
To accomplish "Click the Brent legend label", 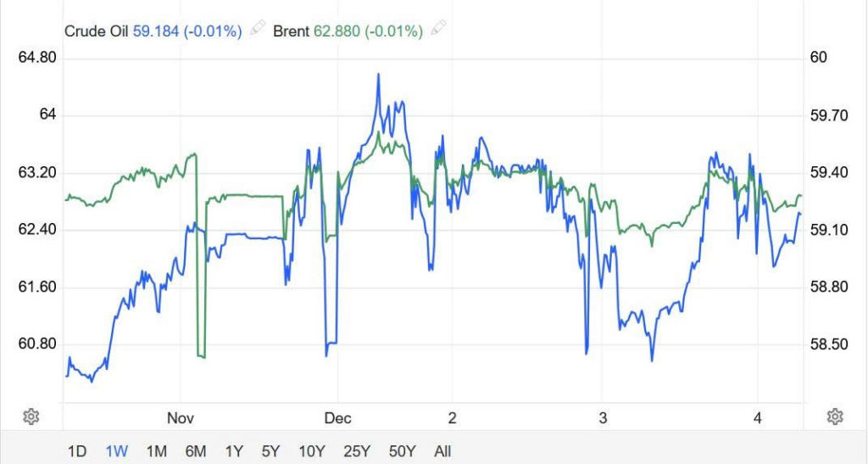I will pyautogui.click(x=292, y=31).
